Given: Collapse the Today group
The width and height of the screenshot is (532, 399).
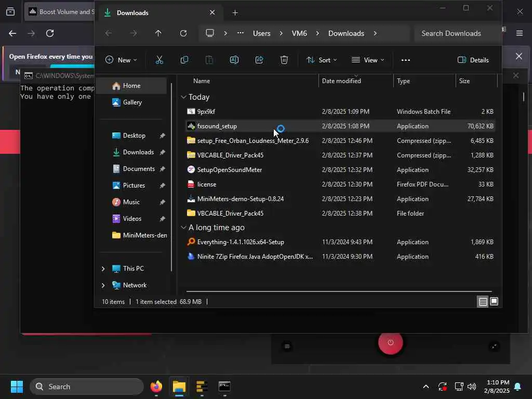Looking at the screenshot, I should click(183, 97).
